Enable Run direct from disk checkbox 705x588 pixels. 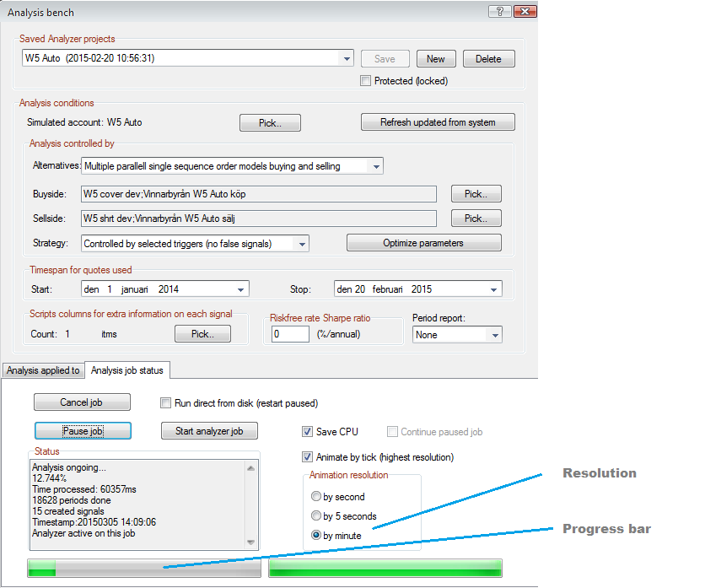click(165, 402)
